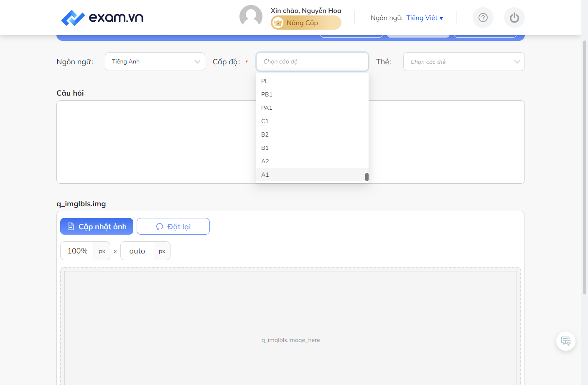Viewport: 588px width, 385px height.
Task: Click the exam.vn logo
Action: 102,18
